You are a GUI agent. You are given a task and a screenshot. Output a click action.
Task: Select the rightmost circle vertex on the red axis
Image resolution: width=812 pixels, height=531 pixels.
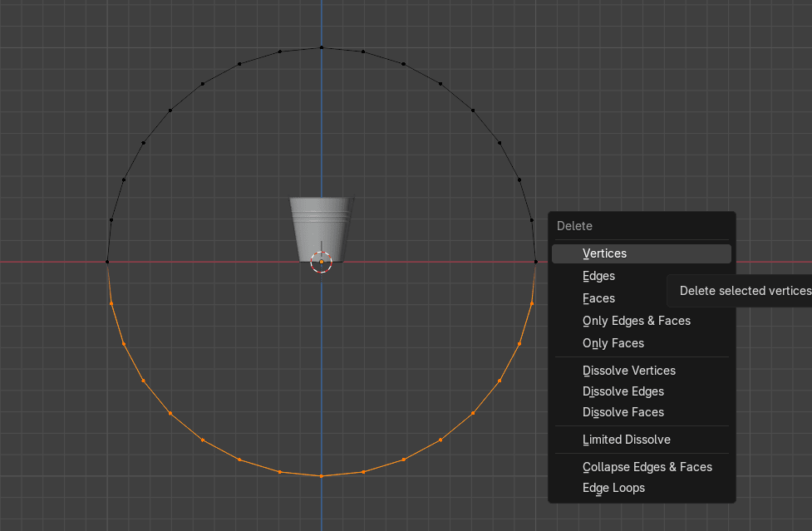pos(535,262)
